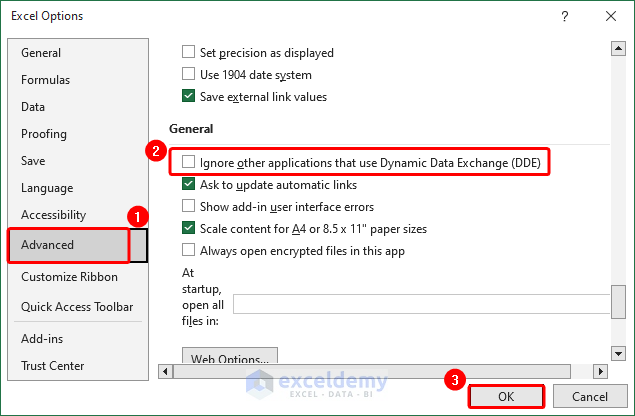Open Quick Access Toolbar settings
Screen dimensions: 635x416
(x=77, y=307)
